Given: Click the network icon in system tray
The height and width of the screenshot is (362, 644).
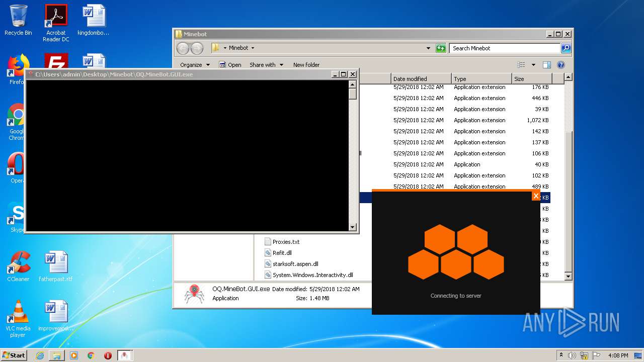Looking at the screenshot, I should (x=584, y=355).
